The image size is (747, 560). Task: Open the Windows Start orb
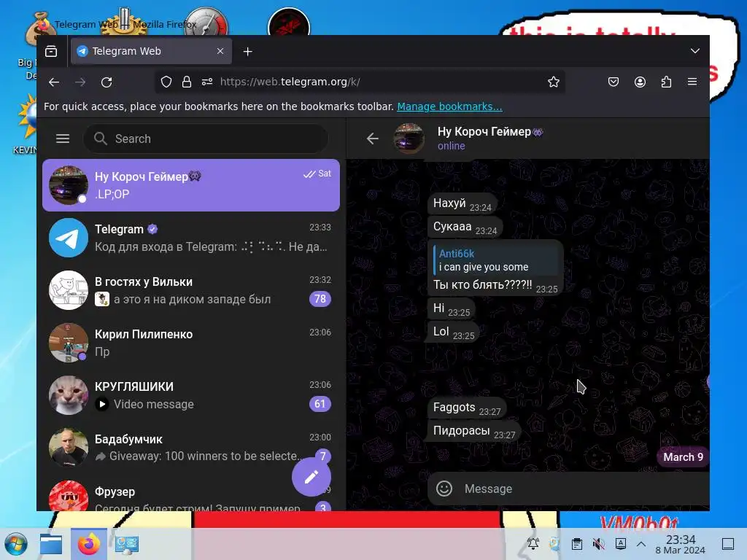(16, 544)
